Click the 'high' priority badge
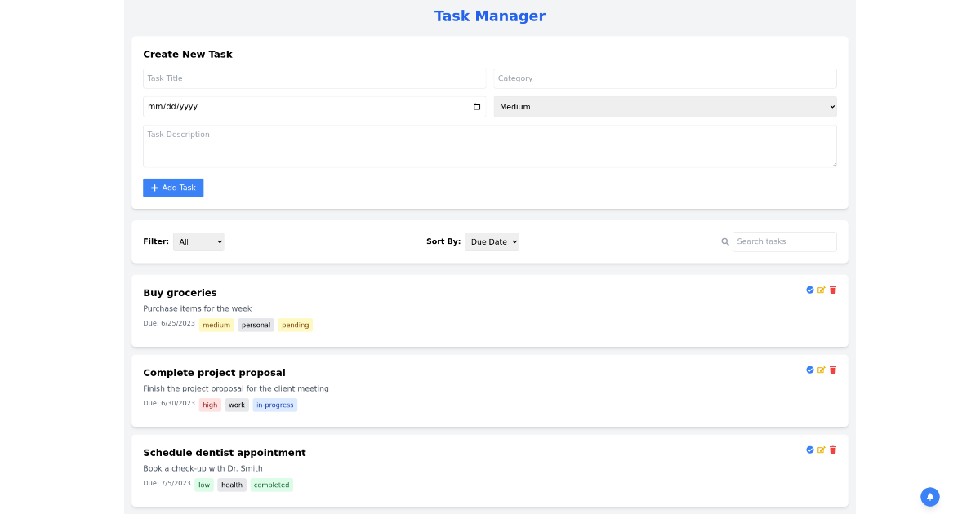 click(210, 405)
